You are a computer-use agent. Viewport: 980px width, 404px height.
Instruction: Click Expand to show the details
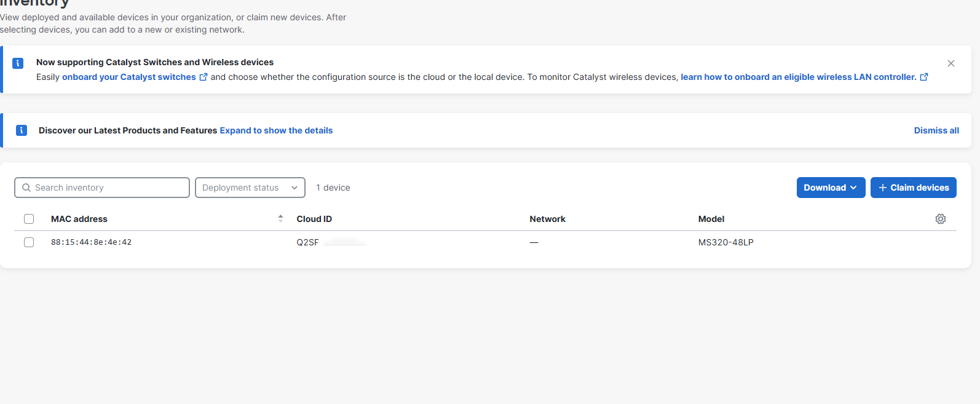pos(276,130)
